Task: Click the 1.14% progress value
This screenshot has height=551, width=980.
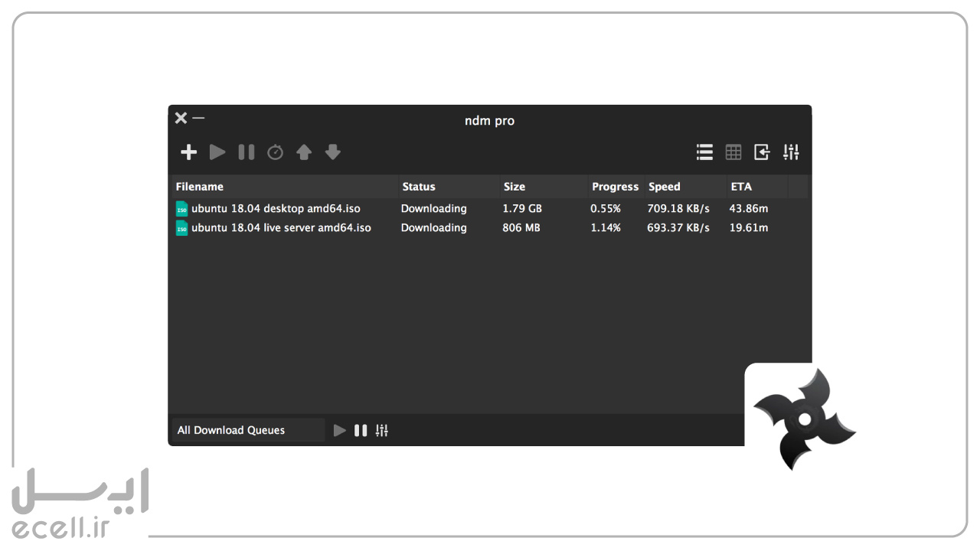Action: [x=606, y=227]
